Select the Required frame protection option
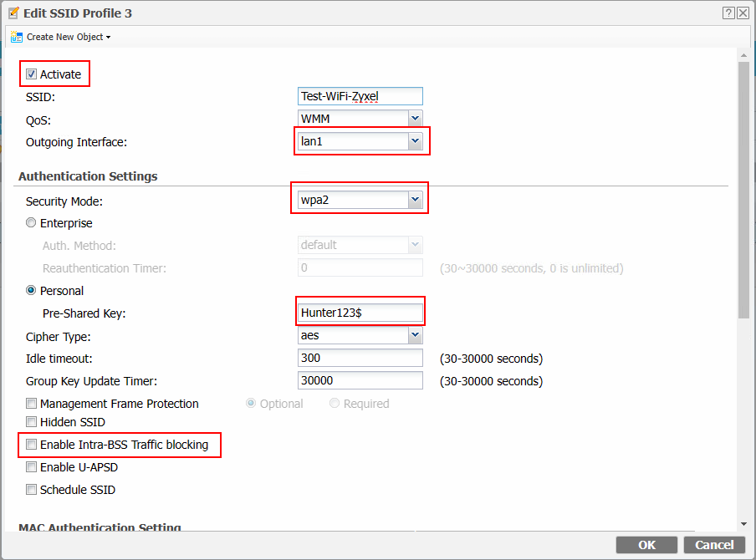This screenshot has width=756, height=560. (335, 403)
